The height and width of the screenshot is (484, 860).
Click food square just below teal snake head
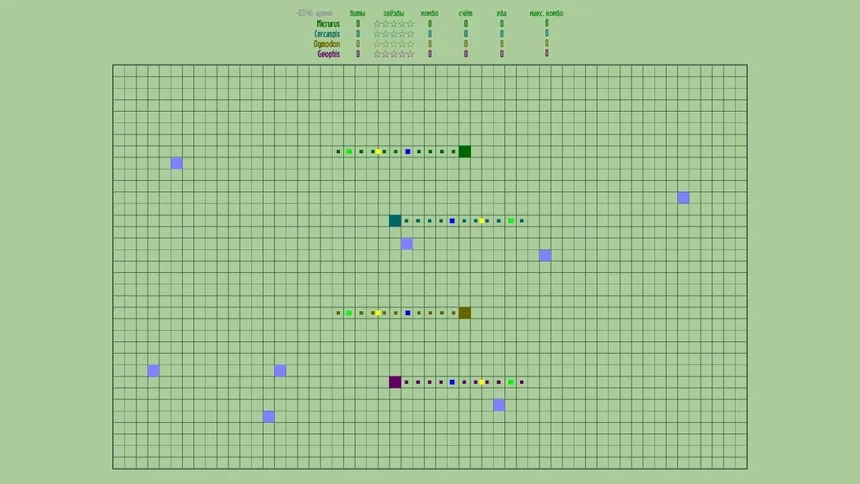pyautogui.click(x=406, y=244)
